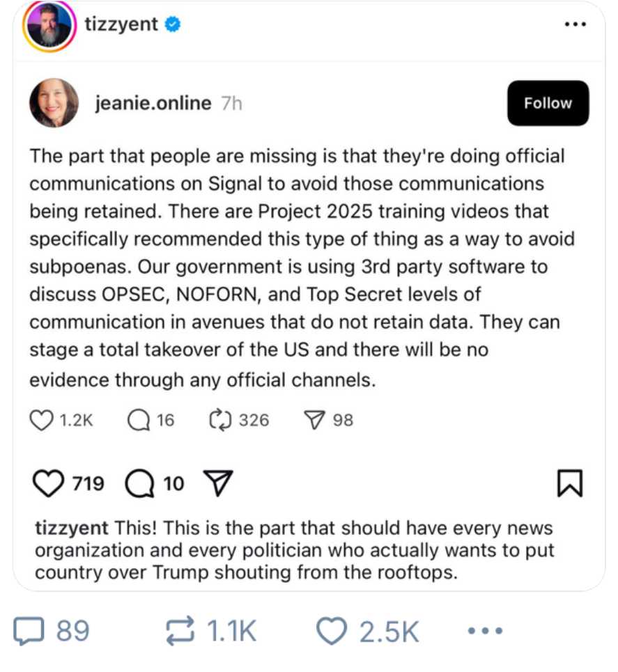The width and height of the screenshot is (618, 672).
Task: Open three-dot options menu on tizzyent's post
Action: click(x=575, y=25)
